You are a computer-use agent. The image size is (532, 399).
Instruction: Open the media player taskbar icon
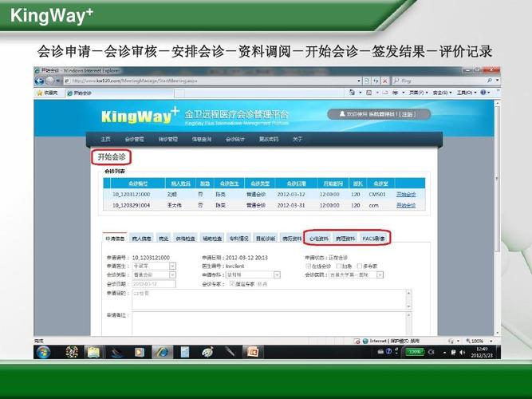point(139,352)
